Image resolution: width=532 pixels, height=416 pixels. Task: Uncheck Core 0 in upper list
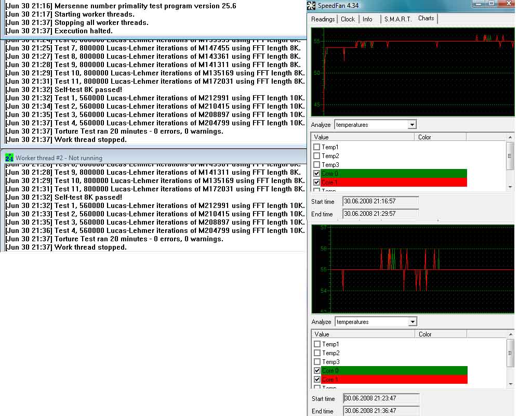(x=316, y=174)
